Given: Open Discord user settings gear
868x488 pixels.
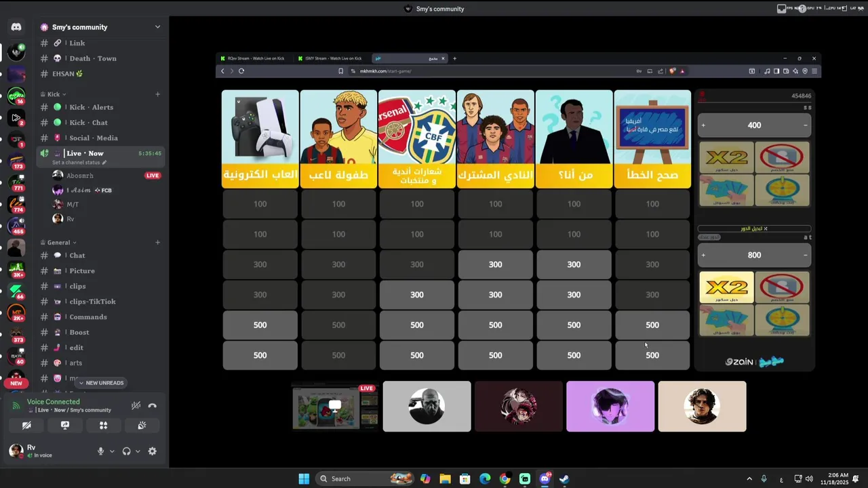Looking at the screenshot, I should [152, 451].
